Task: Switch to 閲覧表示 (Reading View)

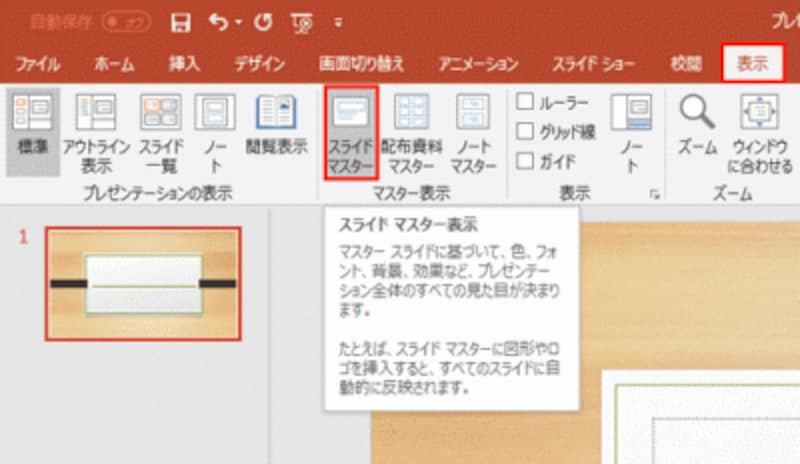Action: [x=276, y=125]
